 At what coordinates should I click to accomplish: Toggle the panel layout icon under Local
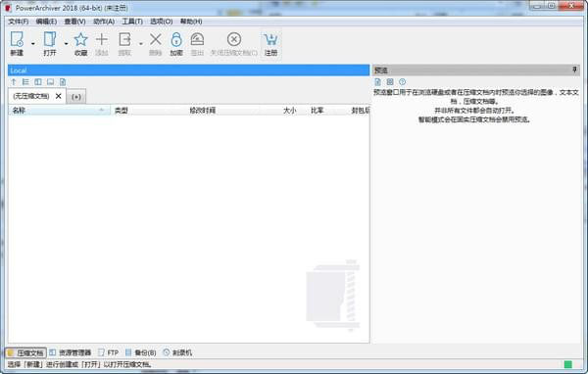click(x=38, y=81)
